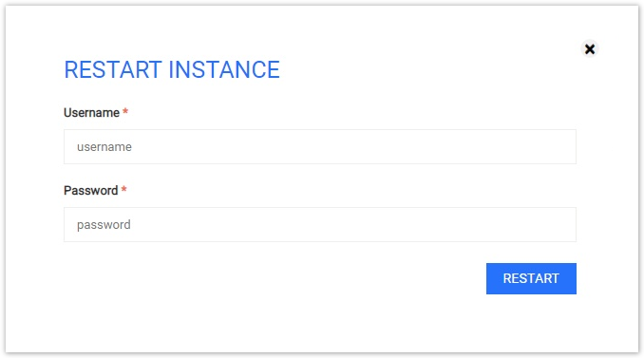This screenshot has width=644, height=358.
Task: Activate the required Username textbox
Action: pyautogui.click(x=319, y=146)
